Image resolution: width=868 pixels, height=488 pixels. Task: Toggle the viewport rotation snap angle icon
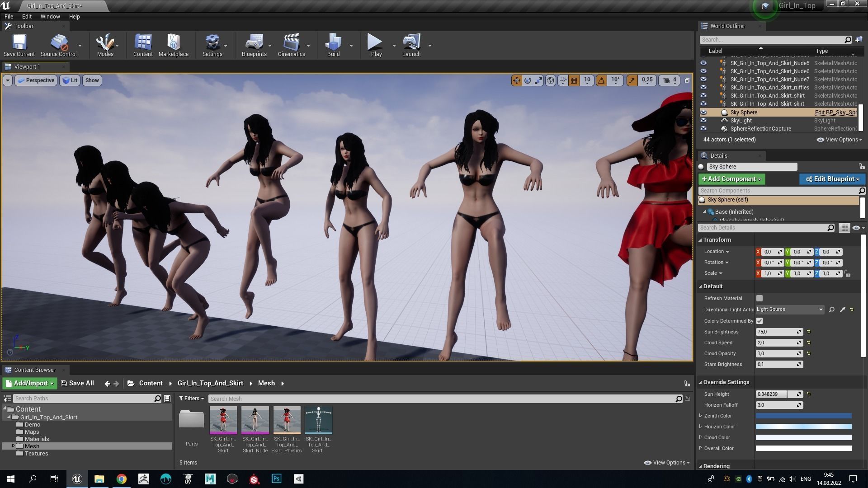point(601,80)
